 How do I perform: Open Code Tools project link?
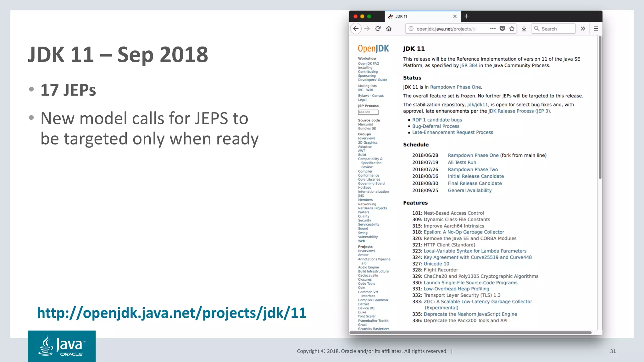click(366, 283)
